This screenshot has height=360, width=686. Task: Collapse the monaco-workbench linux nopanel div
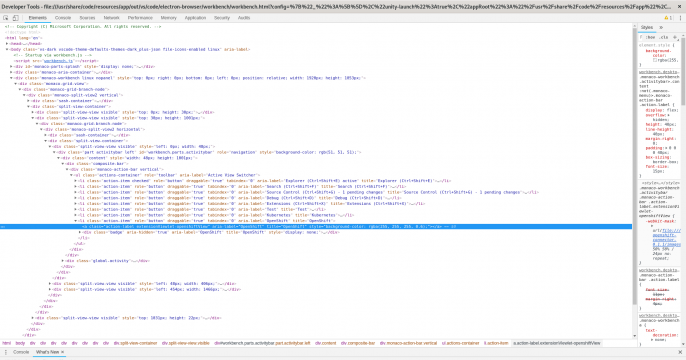[x=11, y=78]
